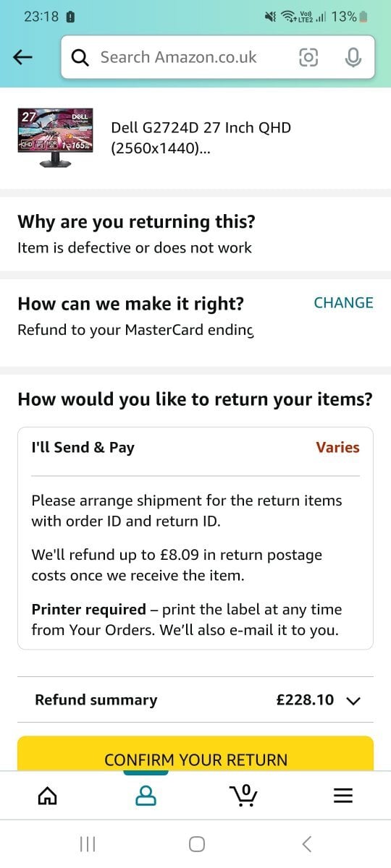The height and width of the screenshot is (868, 391).
Task: Tap Android recent apps button
Action: click(88, 843)
